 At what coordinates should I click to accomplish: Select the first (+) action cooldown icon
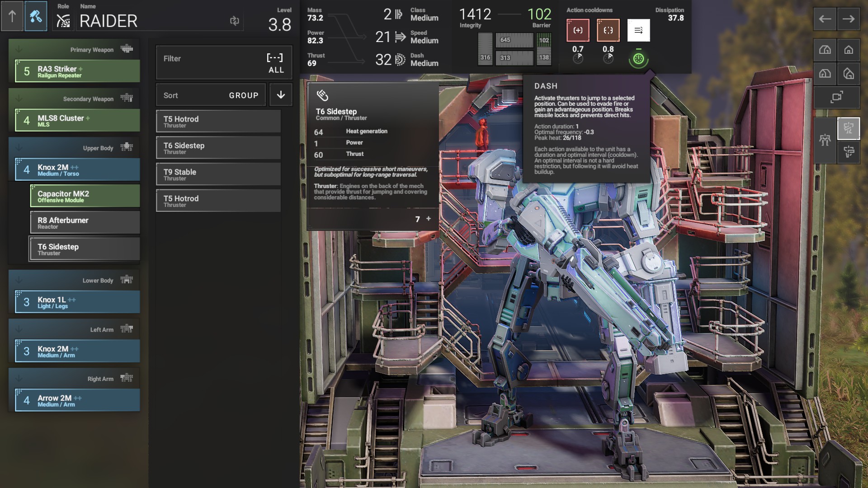(x=578, y=30)
